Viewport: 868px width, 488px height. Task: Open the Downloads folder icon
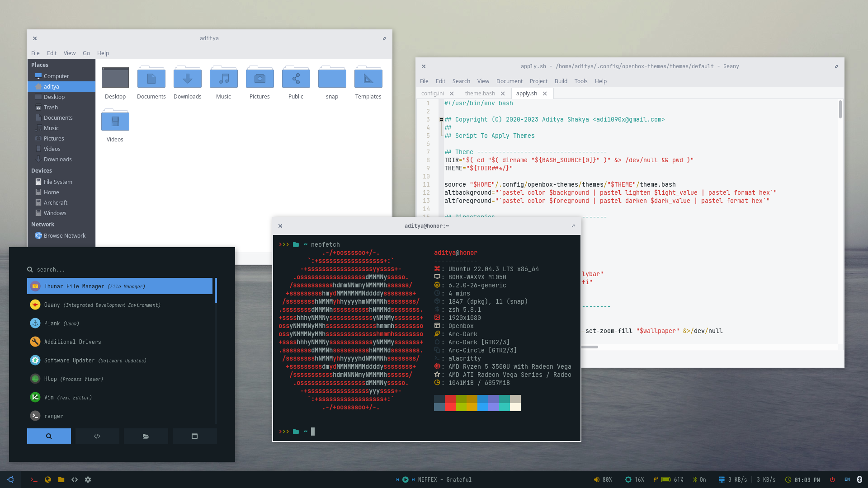click(x=187, y=79)
